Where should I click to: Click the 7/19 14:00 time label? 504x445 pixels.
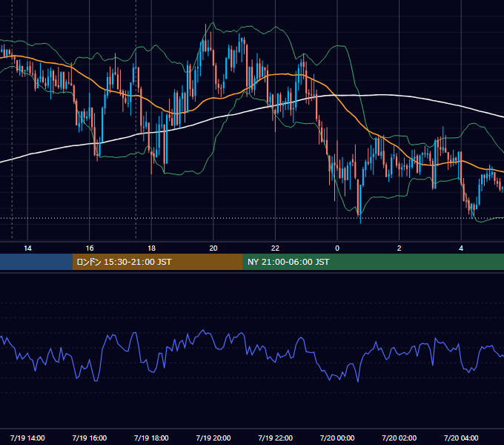click(27, 438)
